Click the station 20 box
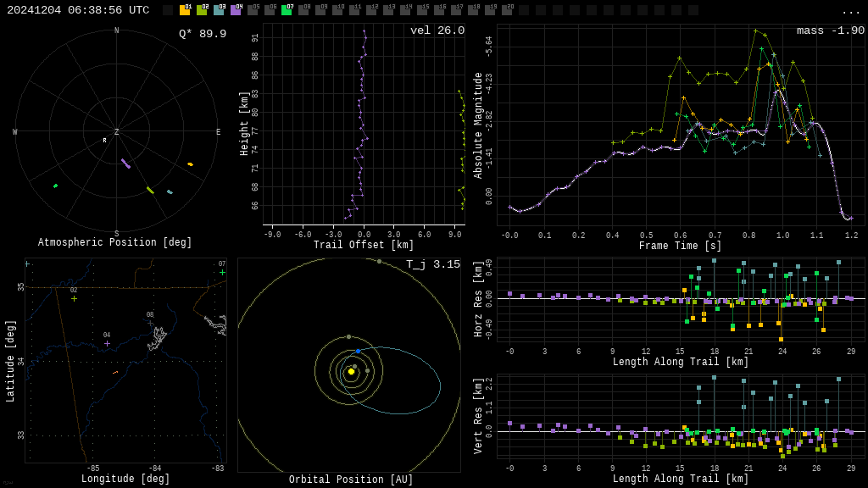The width and height of the screenshot is (868, 488). click(x=507, y=10)
